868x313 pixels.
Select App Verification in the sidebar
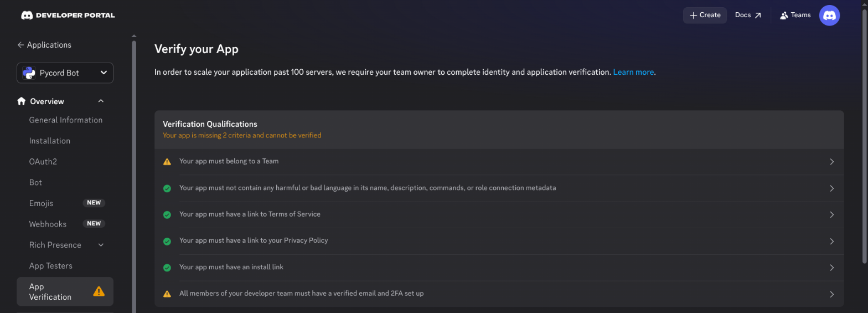pyautogui.click(x=65, y=291)
